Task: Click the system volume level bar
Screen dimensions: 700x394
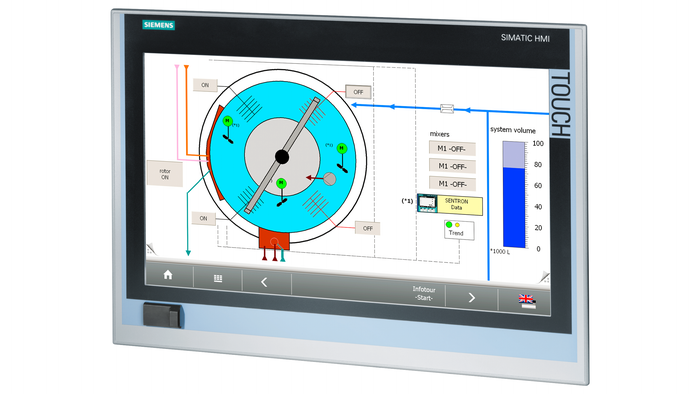Action: click(x=514, y=195)
